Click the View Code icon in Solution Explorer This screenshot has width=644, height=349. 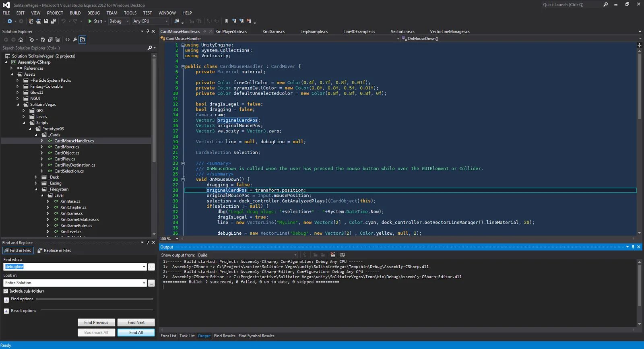68,40
